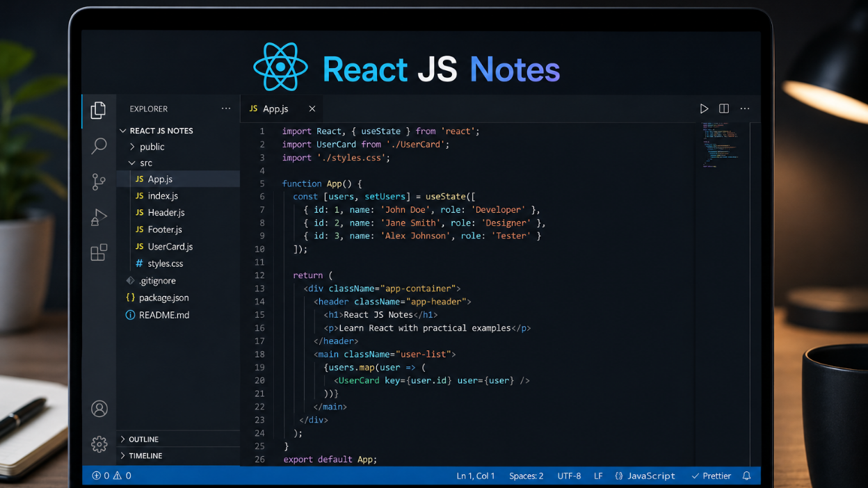This screenshot has height=488, width=868.
Task: Click 'John Doe' string in code
Action: click(406, 210)
